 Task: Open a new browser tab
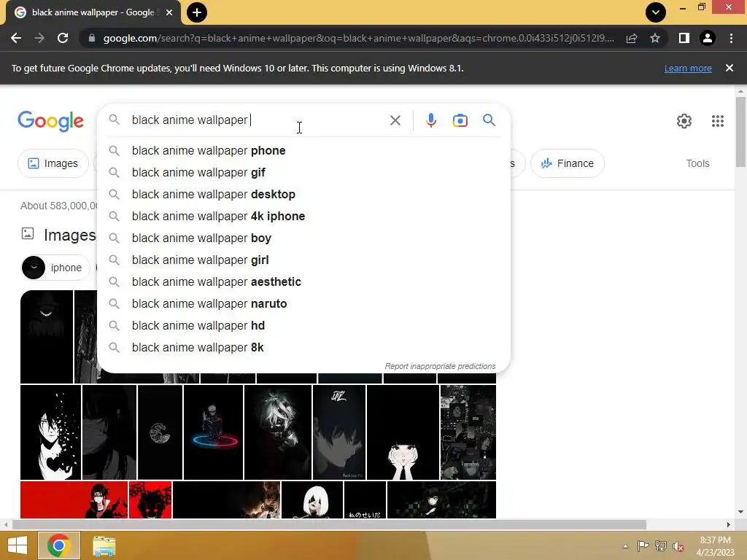point(197,12)
